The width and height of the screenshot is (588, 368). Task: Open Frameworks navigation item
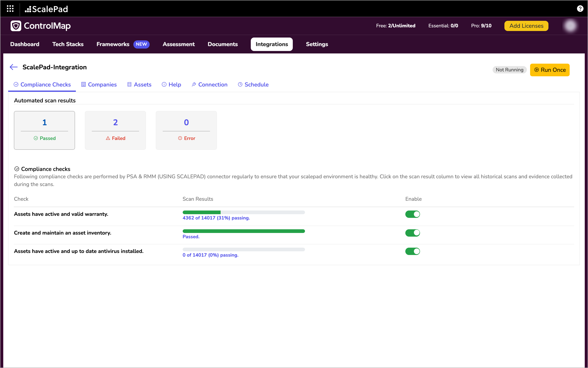(113, 44)
